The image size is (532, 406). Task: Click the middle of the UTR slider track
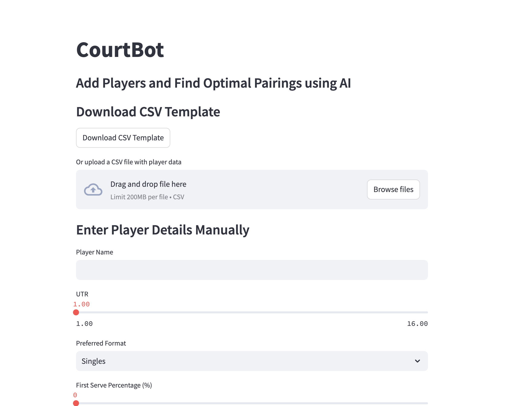(252, 312)
